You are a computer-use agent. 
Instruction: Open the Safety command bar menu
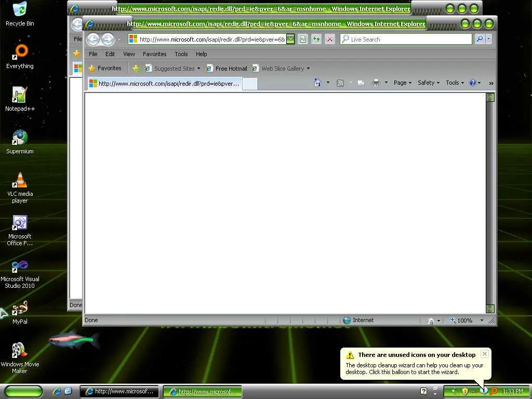[429, 83]
